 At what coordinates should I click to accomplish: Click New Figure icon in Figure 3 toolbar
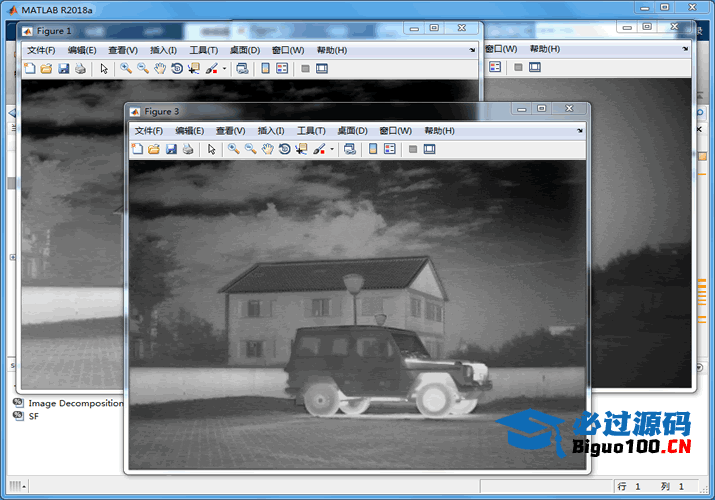(x=137, y=149)
